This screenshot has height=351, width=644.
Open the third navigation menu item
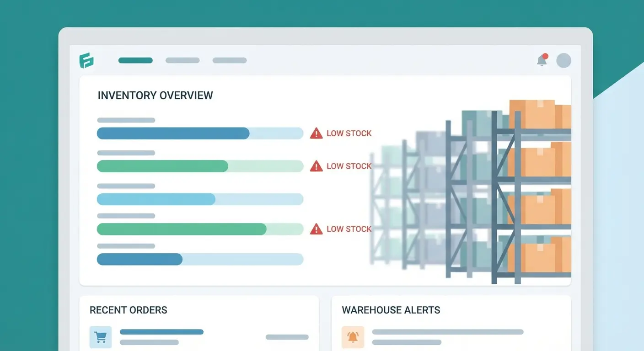(229, 60)
